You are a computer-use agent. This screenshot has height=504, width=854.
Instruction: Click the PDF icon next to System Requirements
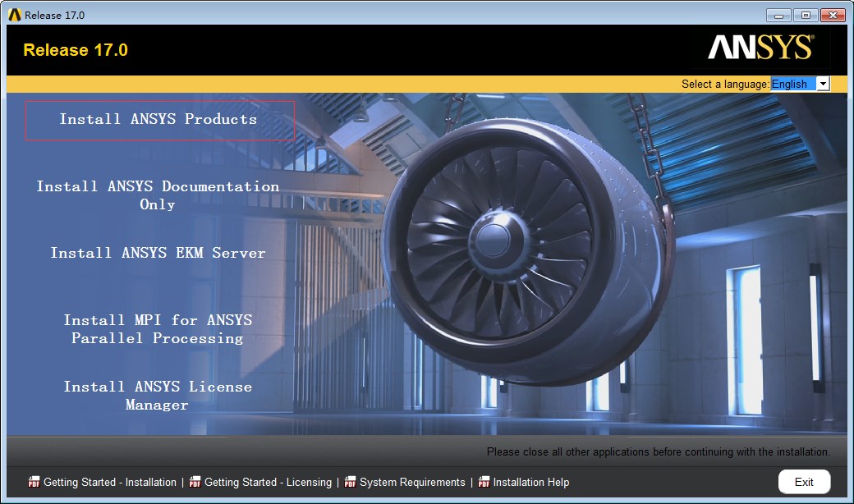[350, 482]
